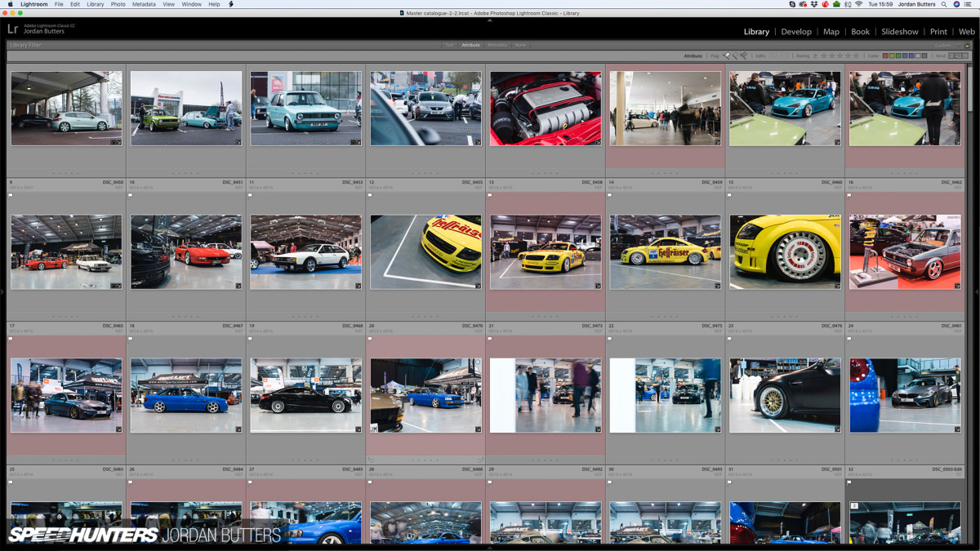
Task: Switch to the Map module
Action: click(x=831, y=32)
